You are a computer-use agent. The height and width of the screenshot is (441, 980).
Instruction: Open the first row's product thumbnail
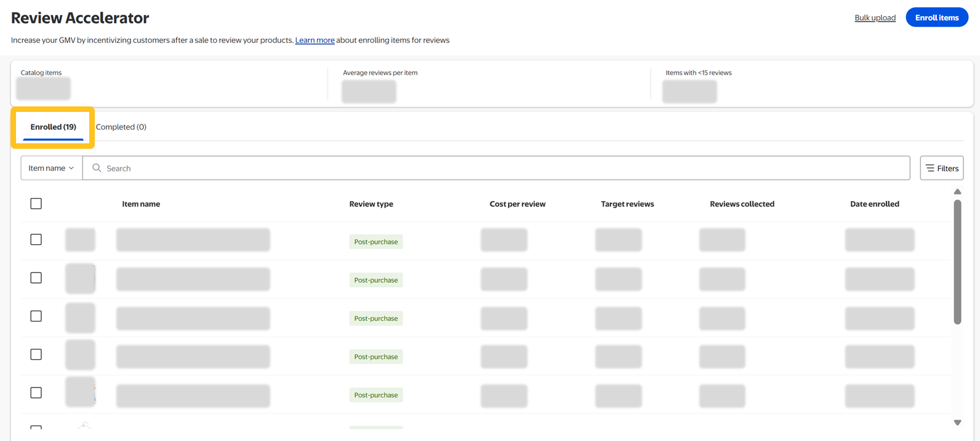(x=80, y=240)
